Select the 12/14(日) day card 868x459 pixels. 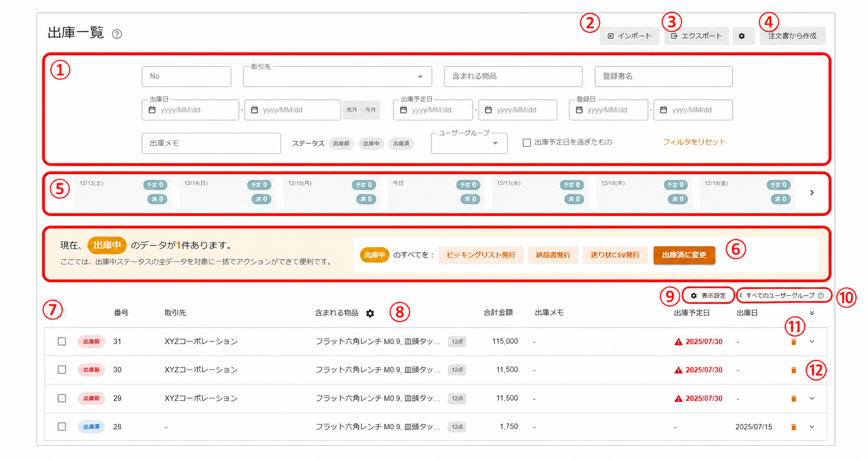pyautogui.click(x=228, y=192)
